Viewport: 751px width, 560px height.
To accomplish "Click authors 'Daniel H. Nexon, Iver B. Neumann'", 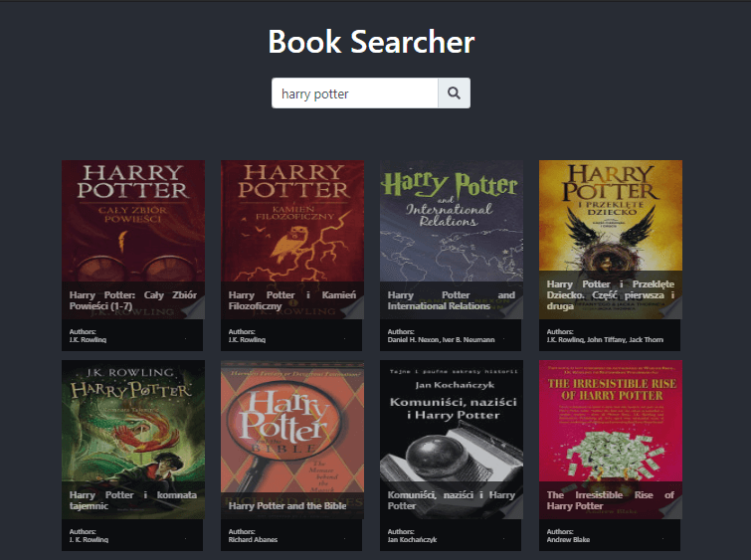I will (x=441, y=339).
